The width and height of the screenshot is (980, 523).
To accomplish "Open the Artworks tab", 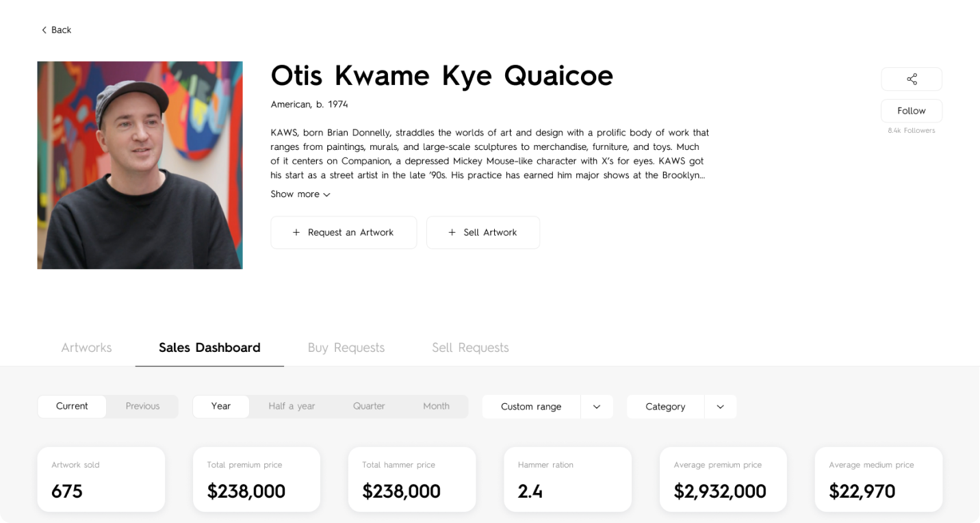I will tap(86, 348).
